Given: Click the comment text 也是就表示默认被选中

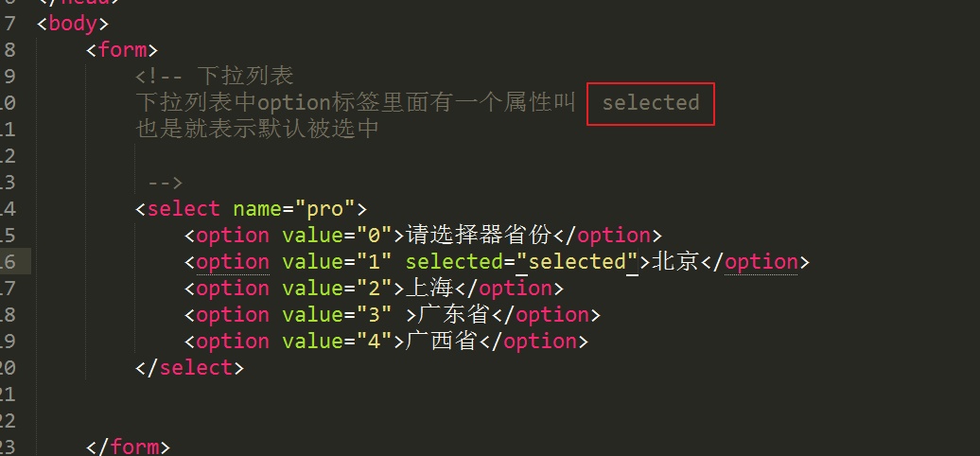Looking at the screenshot, I should coord(257,130).
